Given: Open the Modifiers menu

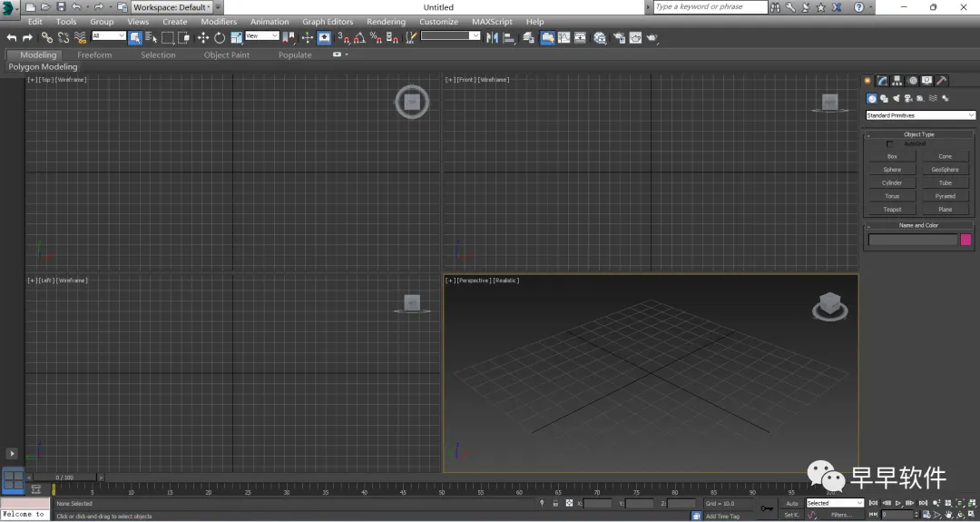Looking at the screenshot, I should click(219, 22).
